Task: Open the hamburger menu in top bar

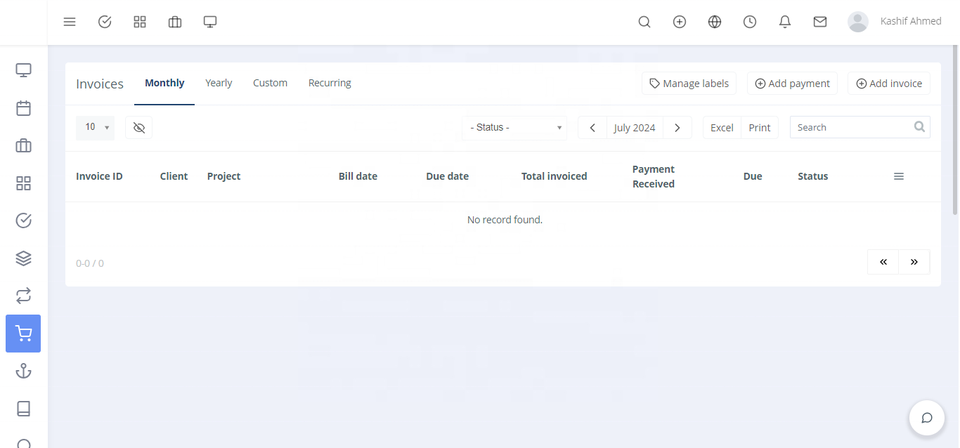Action: tap(70, 22)
